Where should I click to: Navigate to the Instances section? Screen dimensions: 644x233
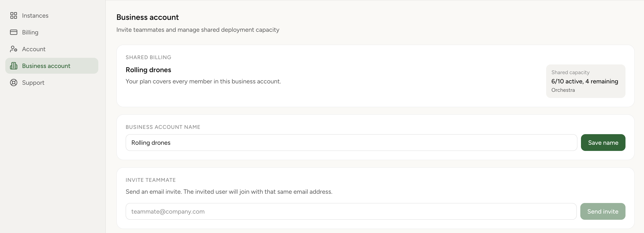click(35, 15)
